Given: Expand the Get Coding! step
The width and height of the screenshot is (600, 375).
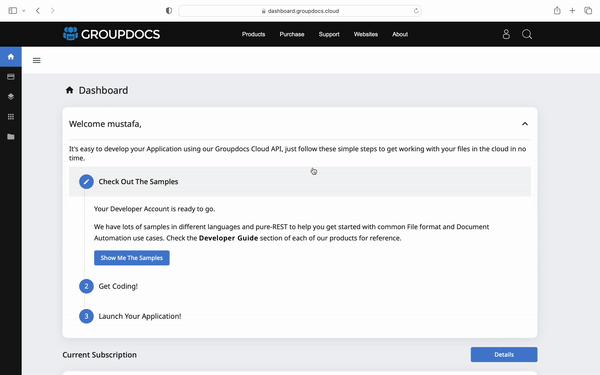Looking at the screenshot, I should (118, 286).
